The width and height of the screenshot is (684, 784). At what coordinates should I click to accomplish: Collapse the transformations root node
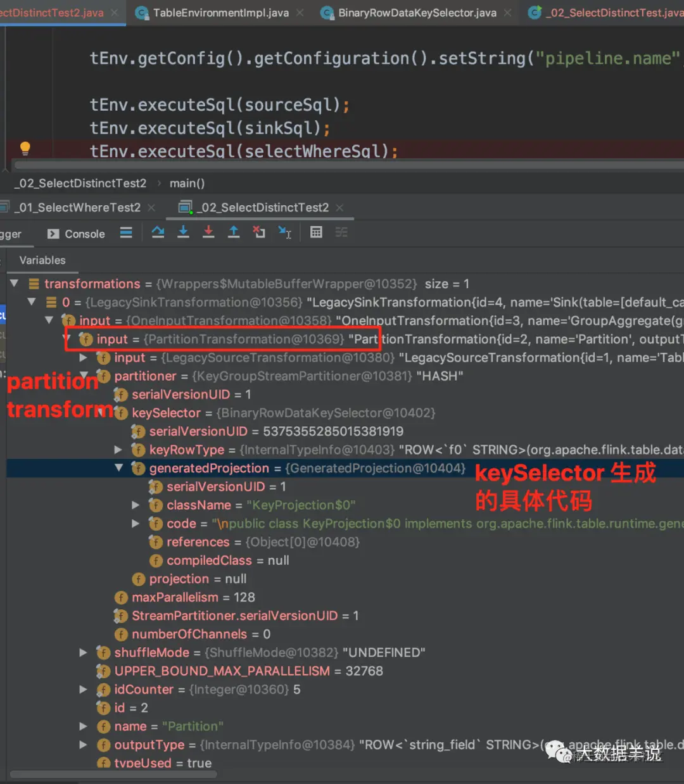click(x=14, y=283)
